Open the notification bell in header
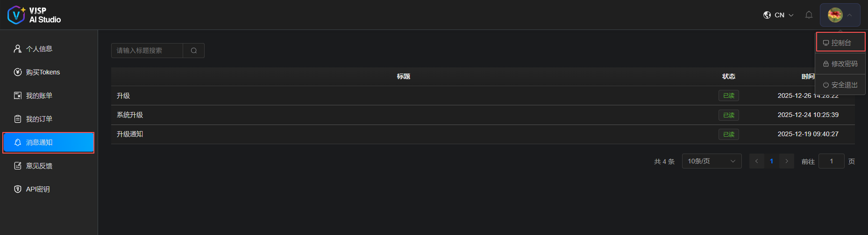 point(809,15)
